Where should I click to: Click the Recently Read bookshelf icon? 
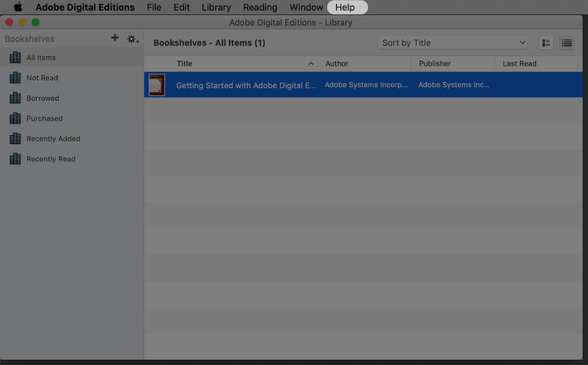tap(15, 159)
